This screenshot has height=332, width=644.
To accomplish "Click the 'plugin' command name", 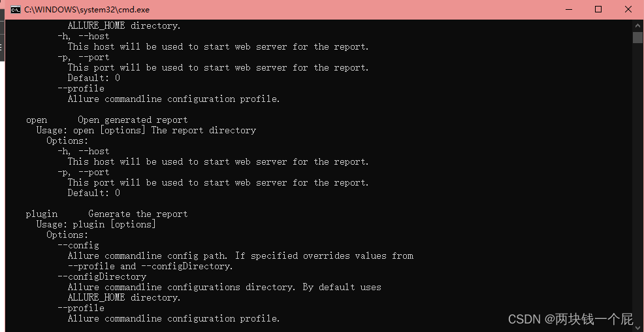I will click(x=42, y=214).
